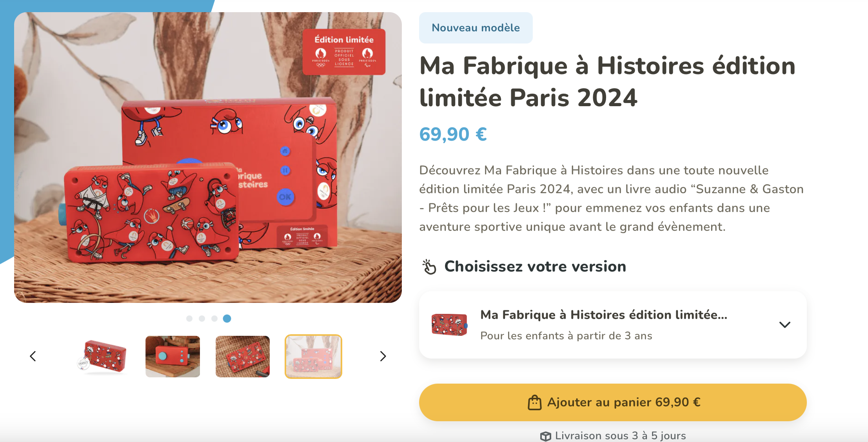Click the next image arrow in carousel
This screenshot has width=868, height=442.
point(383,356)
